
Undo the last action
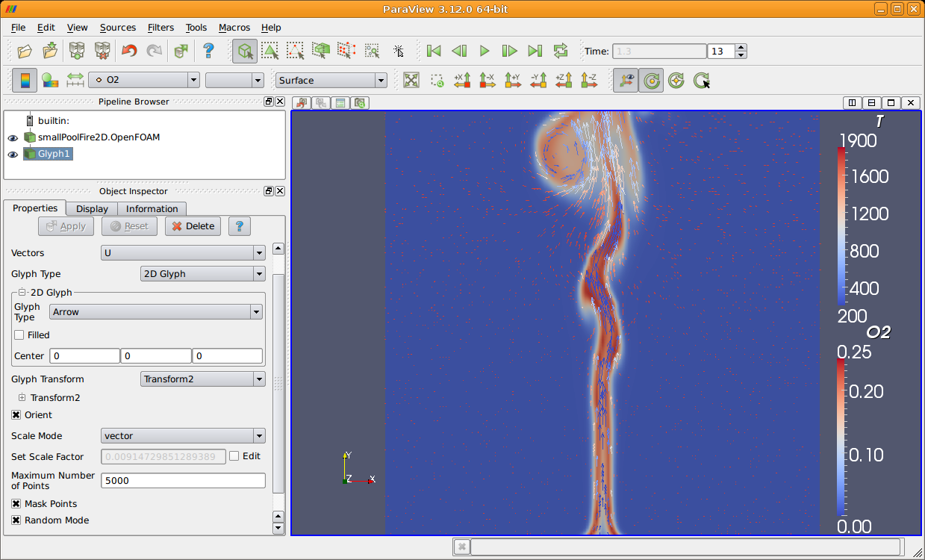[128, 51]
